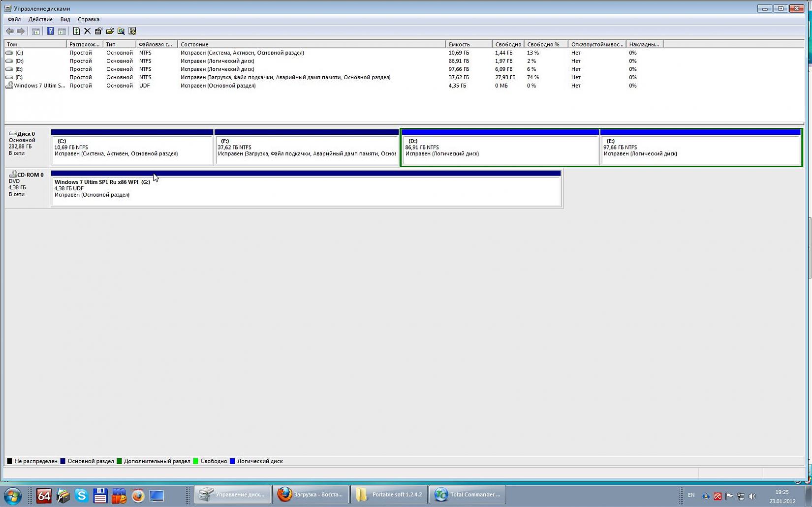The width and height of the screenshot is (812, 507).
Task: Sort by the Том column header
Action: (35, 44)
